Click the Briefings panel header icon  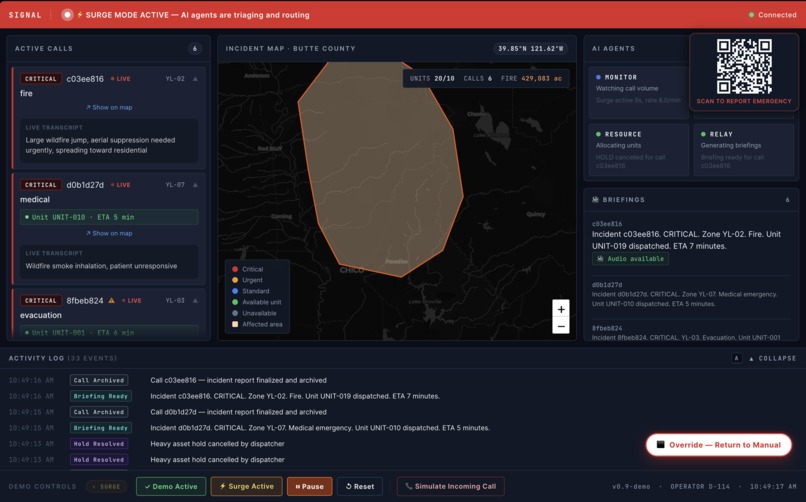click(x=595, y=199)
